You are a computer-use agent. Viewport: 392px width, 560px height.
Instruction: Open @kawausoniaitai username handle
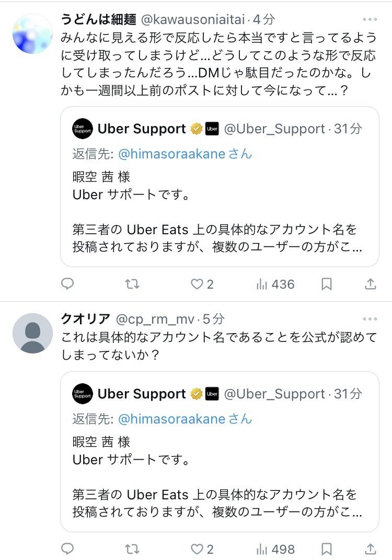193,20
